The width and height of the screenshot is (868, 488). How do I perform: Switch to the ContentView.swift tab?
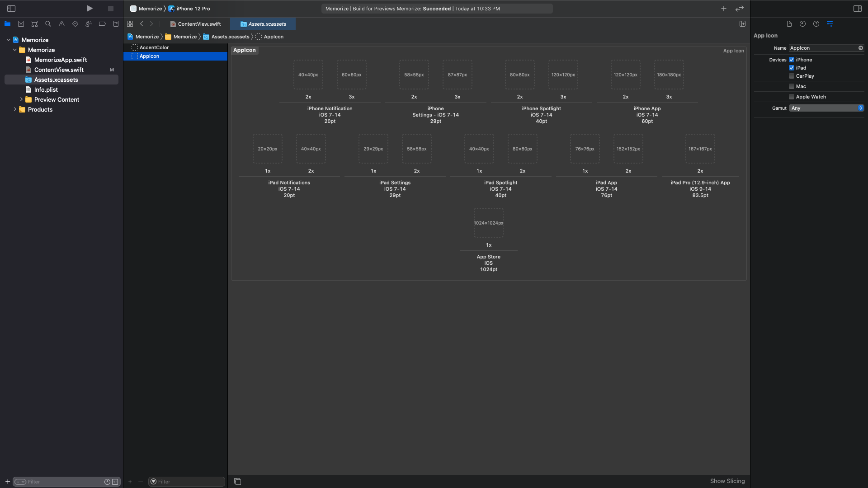point(199,24)
